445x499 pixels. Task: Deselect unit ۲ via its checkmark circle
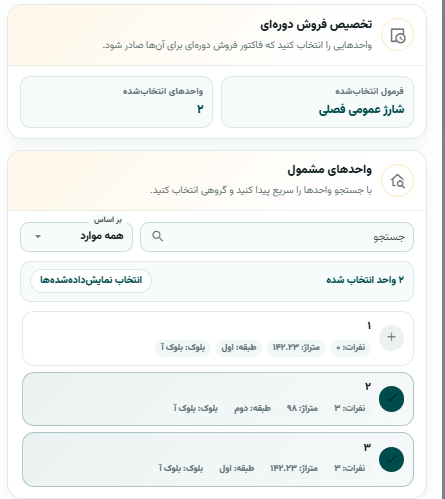(x=391, y=399)
